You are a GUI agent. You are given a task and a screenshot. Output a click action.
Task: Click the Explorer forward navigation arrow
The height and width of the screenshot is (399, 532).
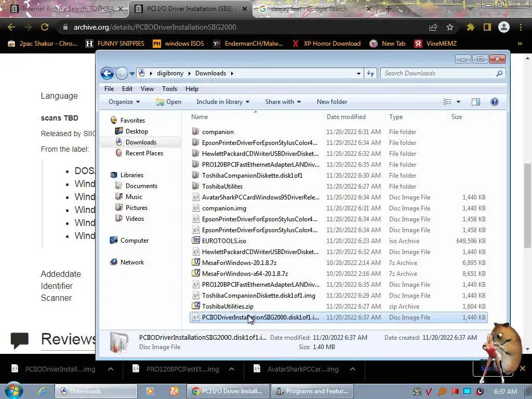coord(122,73)
